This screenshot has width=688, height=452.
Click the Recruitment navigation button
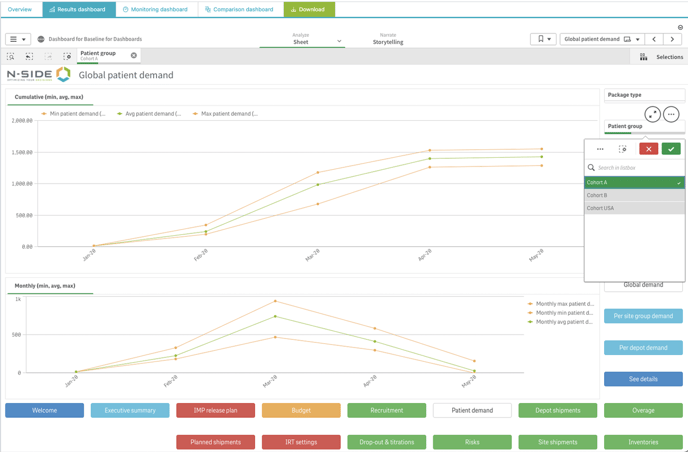point(387,410)
